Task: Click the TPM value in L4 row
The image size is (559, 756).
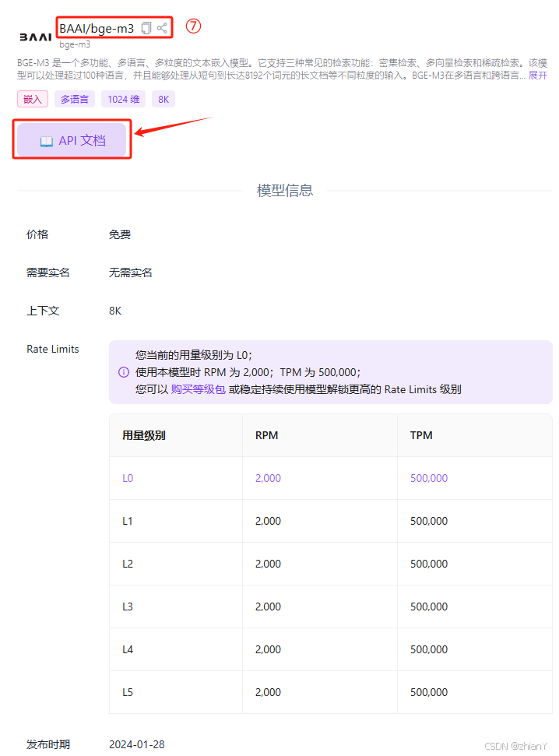Action: point(429,649)
